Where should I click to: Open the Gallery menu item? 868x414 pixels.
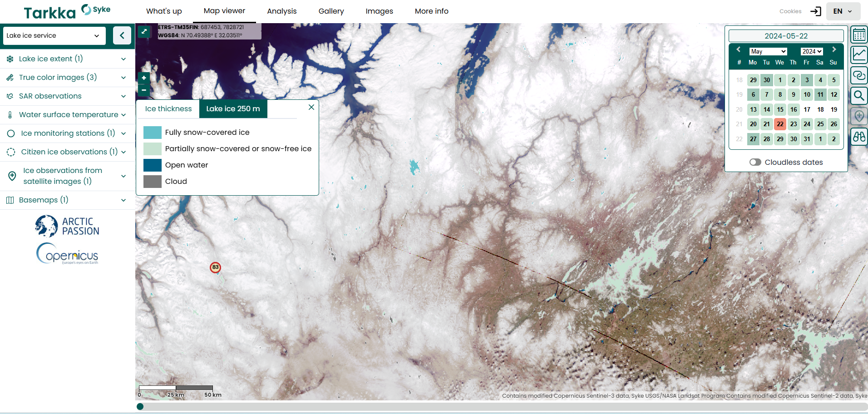pos(331,11)
